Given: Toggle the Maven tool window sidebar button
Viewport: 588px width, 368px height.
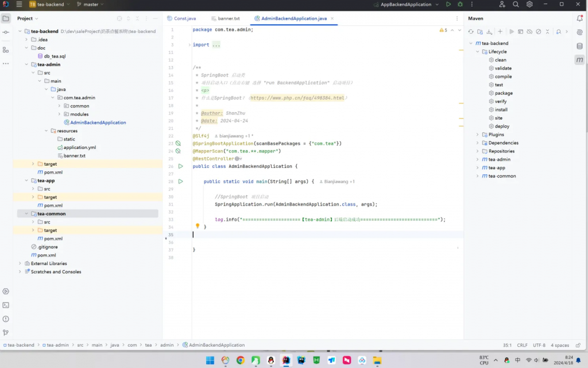Looking at the screenshot, I should [x=579, y=60].
